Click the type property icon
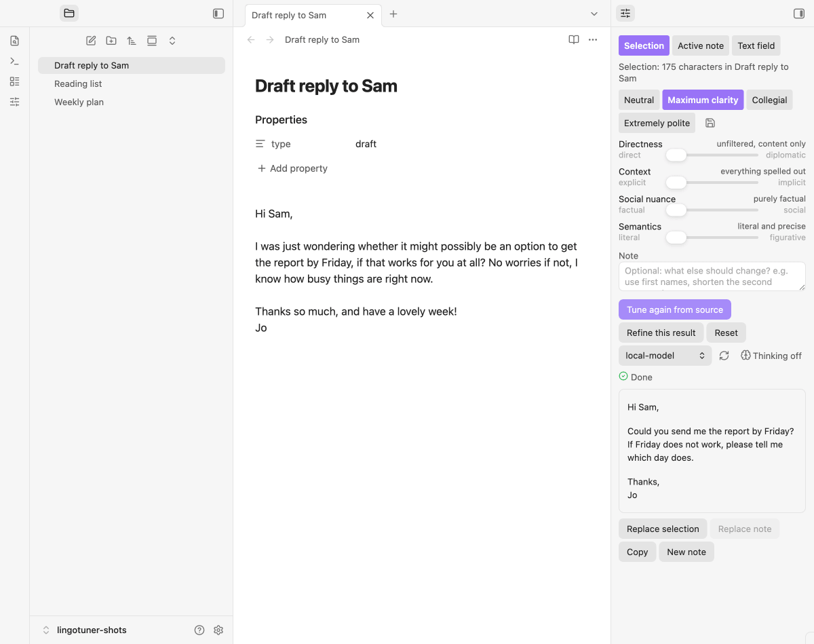 coord(260,144)
